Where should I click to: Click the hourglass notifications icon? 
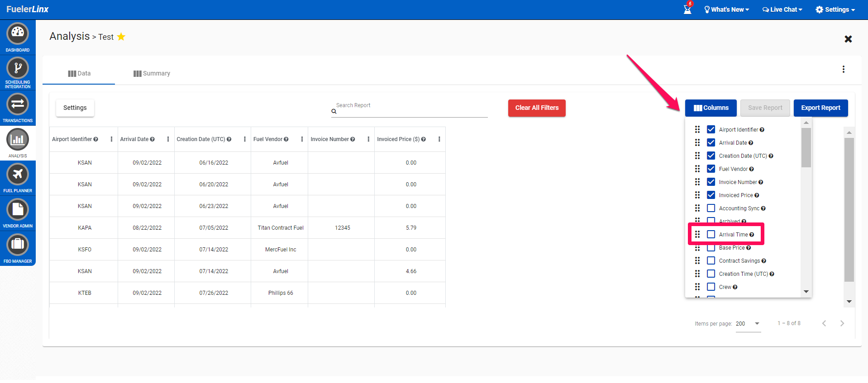[687, 9]
